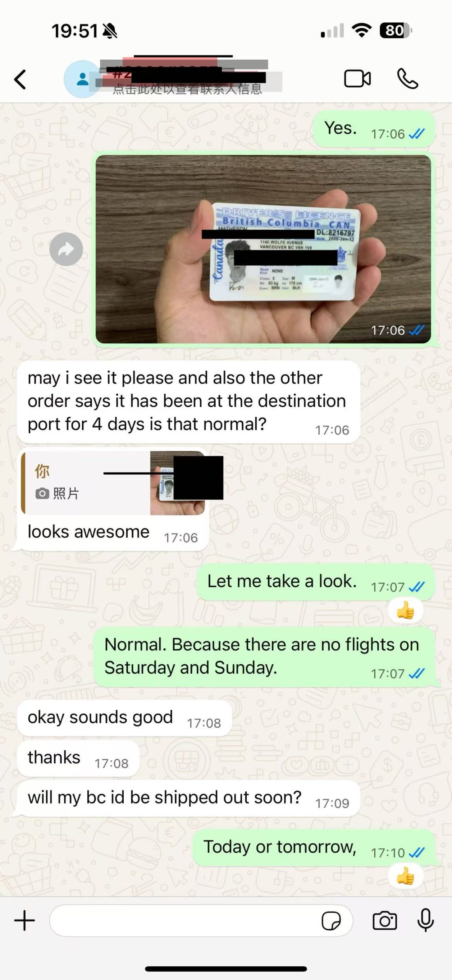Viewport: 452px width, 980px height.
Task: Open the sticker picker in message field
Action: [331, 921]
